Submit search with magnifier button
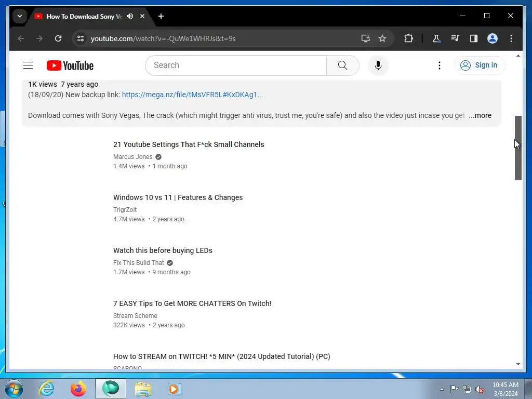The height and width of the screenshot is (399, 532). (343, 65)
